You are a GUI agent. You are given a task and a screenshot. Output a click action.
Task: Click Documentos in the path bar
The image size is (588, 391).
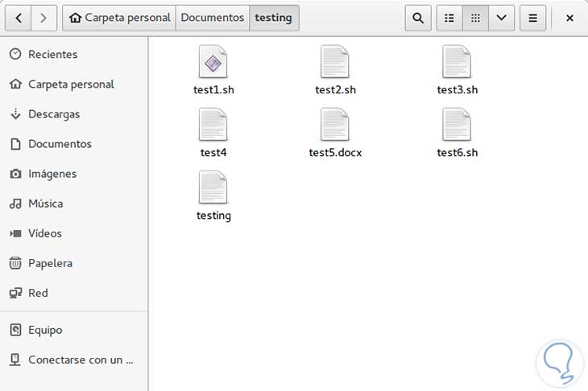pyautogui.click(x=213, y=18)
